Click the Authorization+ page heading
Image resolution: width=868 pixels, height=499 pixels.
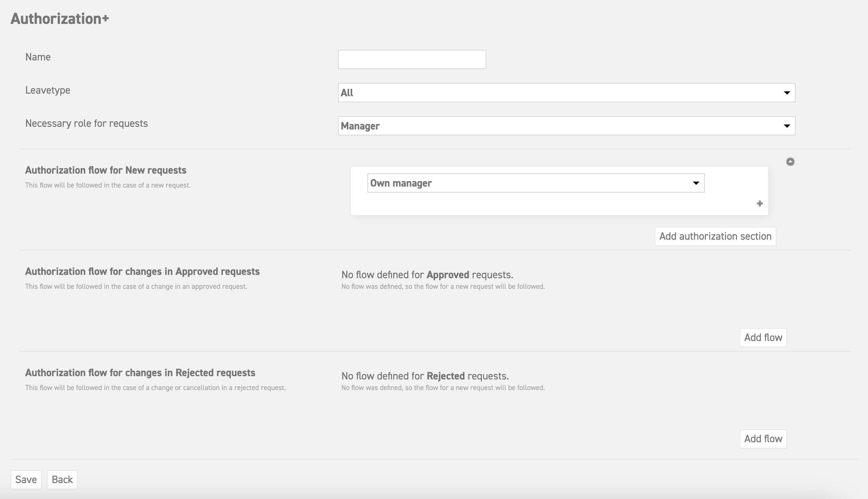point(60,19)
